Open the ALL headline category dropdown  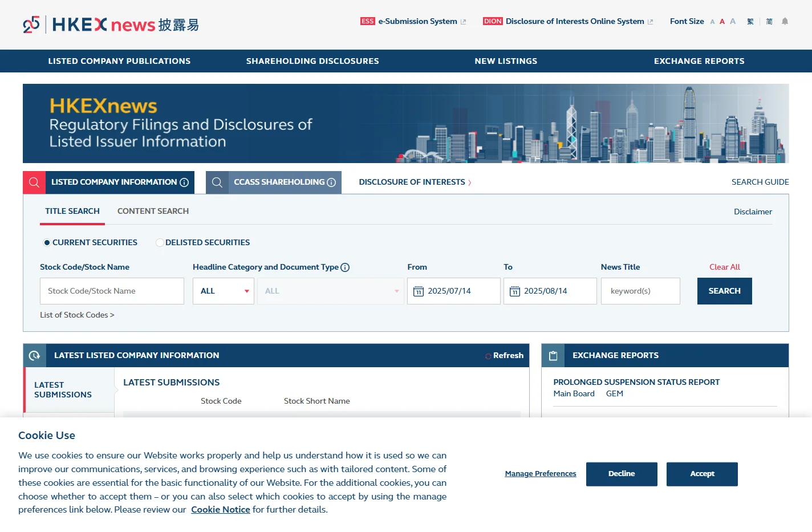point(224,291)
